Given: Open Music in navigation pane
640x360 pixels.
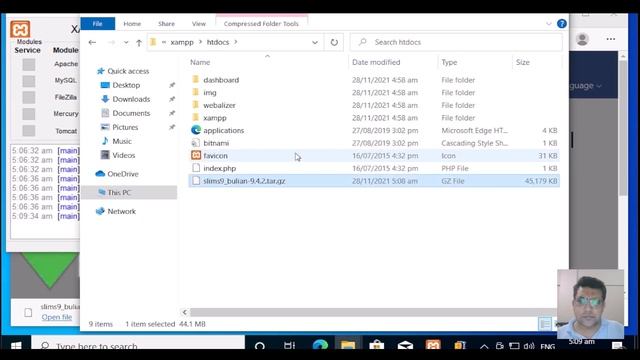Looking at the screenshot, I should (122, 141).
